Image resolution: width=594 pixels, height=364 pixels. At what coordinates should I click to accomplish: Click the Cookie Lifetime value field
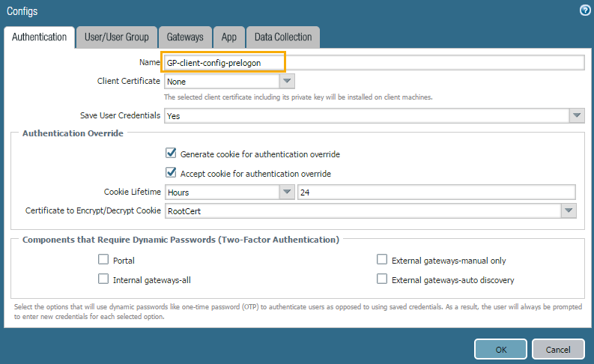click(436, 192)
